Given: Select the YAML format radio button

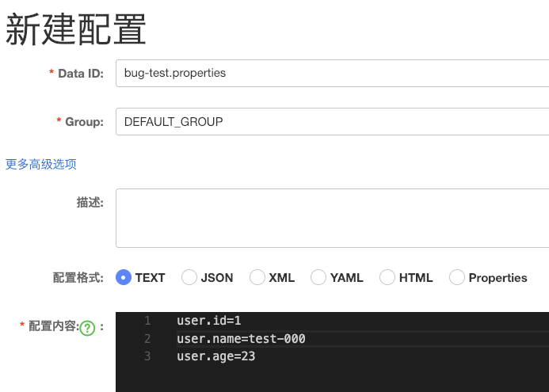Looking at the screenshot, I should 318,277.
